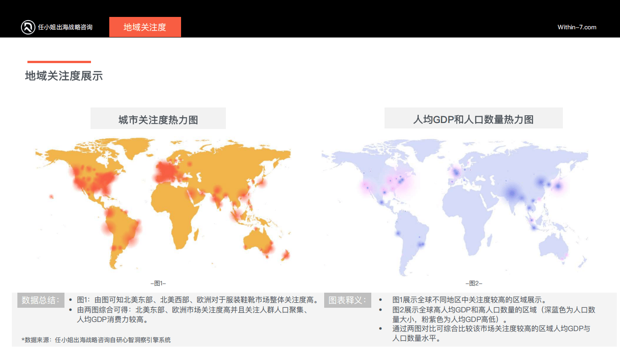Select the orange city attention world heatmap
Viewport: 620px width, 364px height.
(x=163, y=203)
